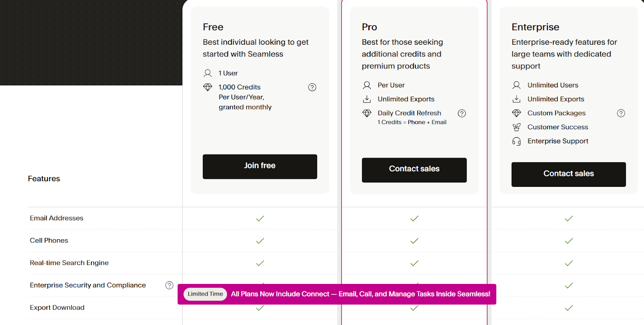Click the Unlimited Users icon in Enterprise plan
This screenshot has width=644, height=325.
coord(517,85)
